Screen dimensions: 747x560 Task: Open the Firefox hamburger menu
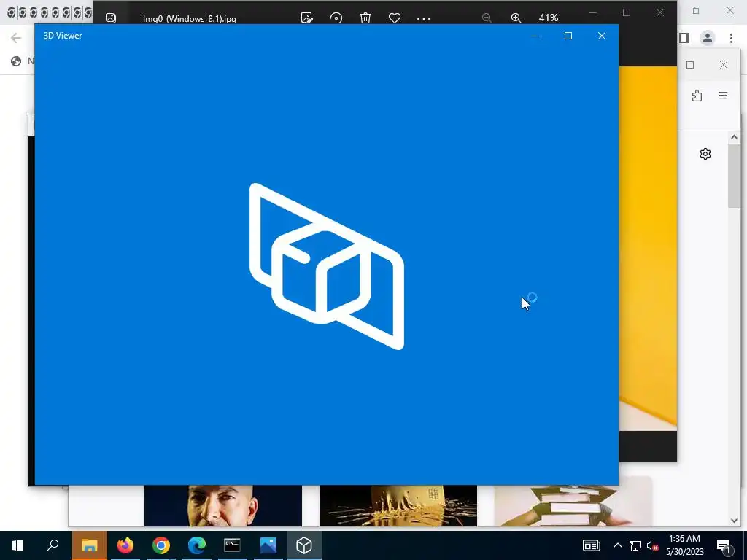coord(723,96)
